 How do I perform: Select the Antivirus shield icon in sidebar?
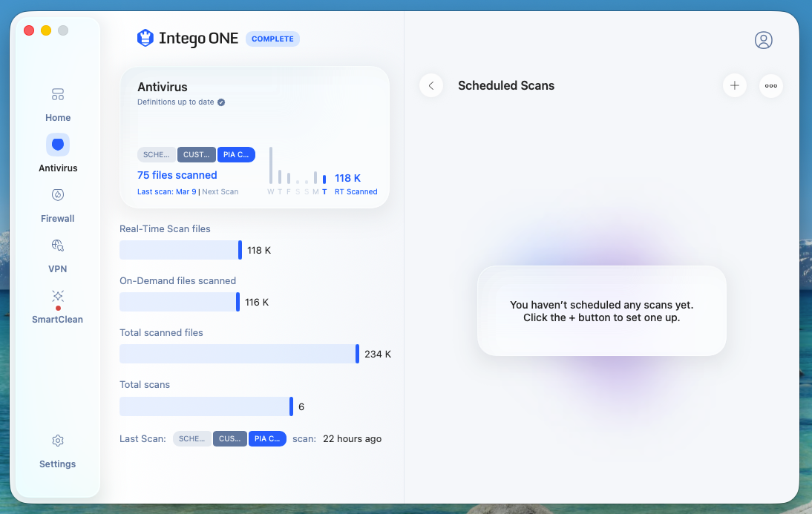tap(58, 145)
